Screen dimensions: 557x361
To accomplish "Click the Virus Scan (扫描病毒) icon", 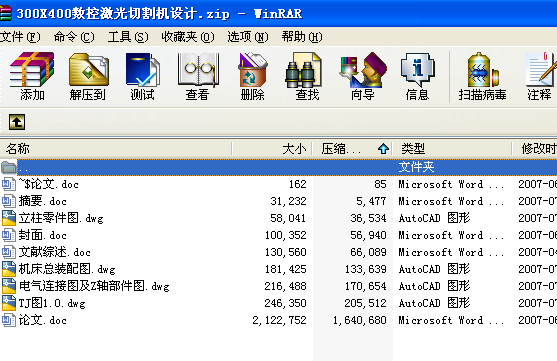I will 482,70.
